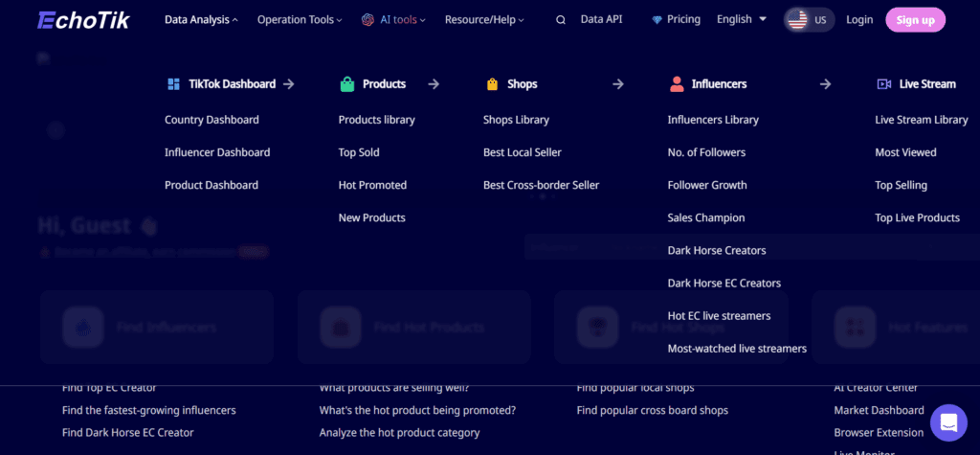Open Browser Extension link

tap(879, 432)
